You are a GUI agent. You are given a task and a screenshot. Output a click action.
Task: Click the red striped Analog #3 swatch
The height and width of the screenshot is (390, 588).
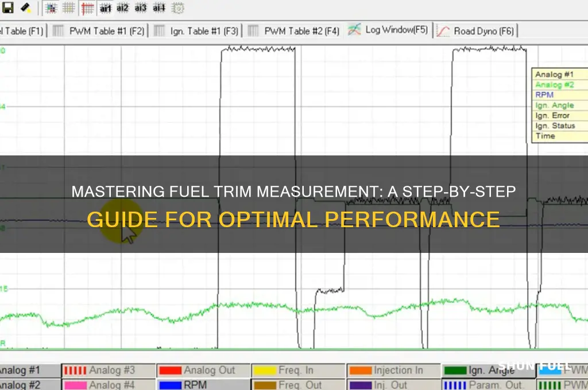[x=75, y=370]
